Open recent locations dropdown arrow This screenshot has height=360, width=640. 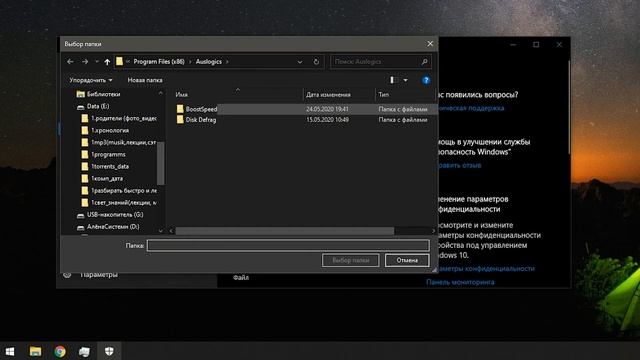(97, 62)
